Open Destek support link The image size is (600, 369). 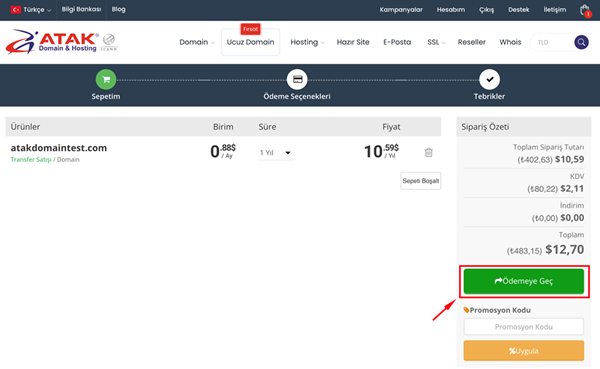[518, 10]
